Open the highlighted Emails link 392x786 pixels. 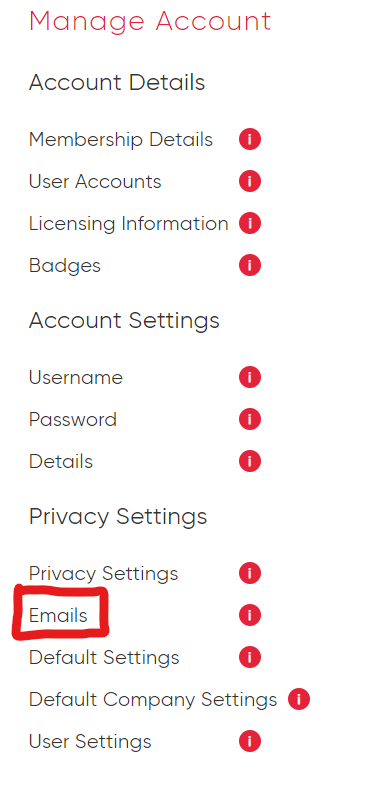58,615
